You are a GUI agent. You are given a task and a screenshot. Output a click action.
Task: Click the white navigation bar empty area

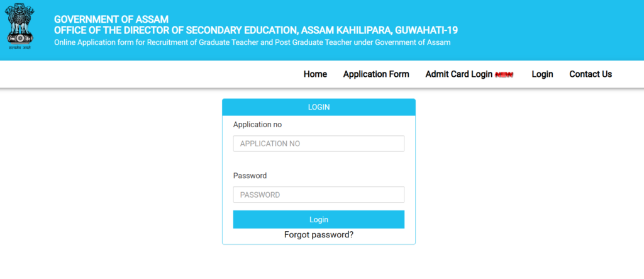tap(148, 74)
